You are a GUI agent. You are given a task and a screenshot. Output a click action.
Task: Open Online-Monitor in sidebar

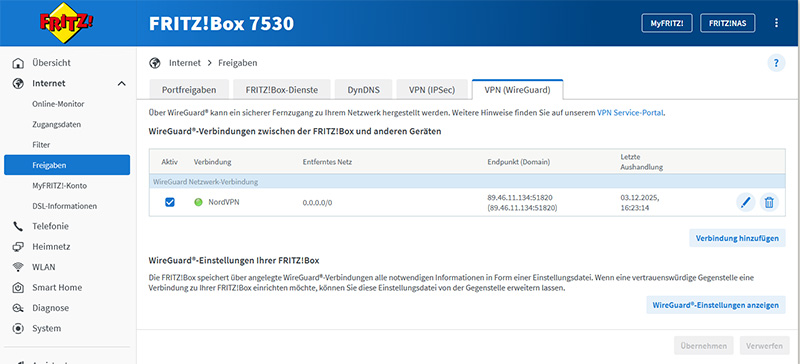pyautogui.click(x=58, y=104)
